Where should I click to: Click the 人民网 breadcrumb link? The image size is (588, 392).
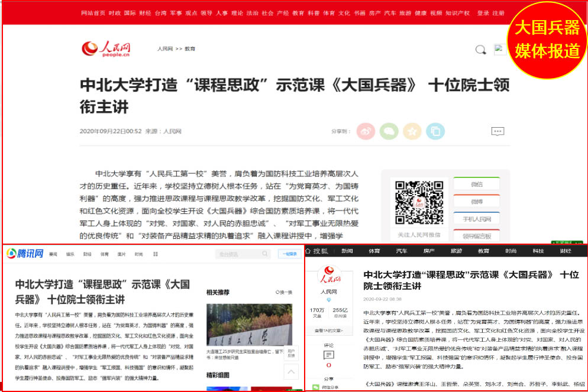click(x=165, y=48)
